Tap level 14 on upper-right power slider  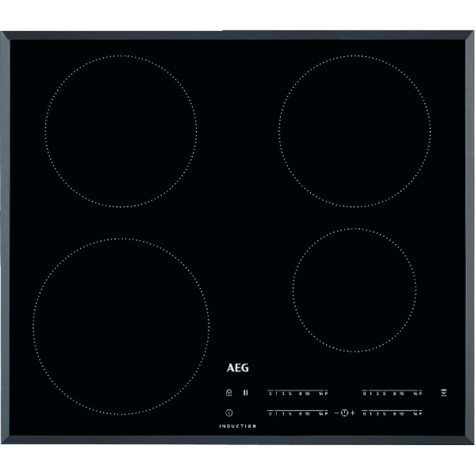tap(415, 394)
